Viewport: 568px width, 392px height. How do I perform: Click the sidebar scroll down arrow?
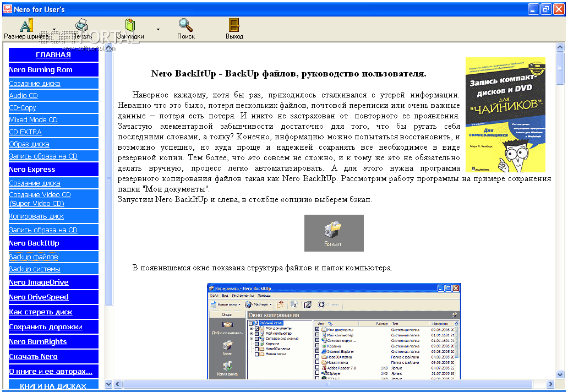(108, 384)
